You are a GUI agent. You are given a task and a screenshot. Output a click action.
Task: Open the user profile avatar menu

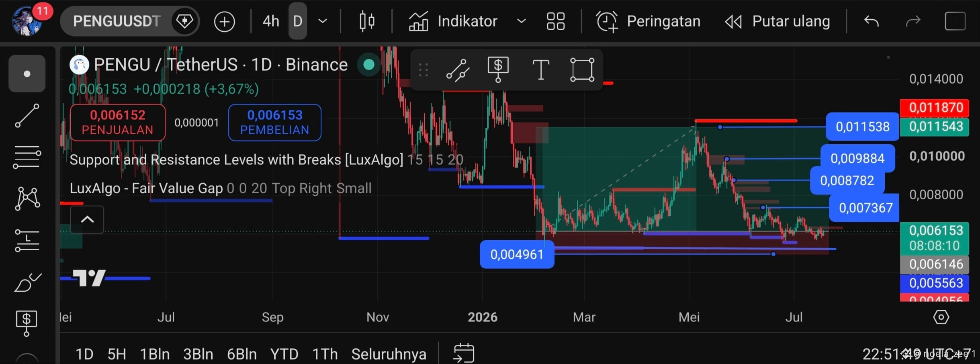[27, 21]
